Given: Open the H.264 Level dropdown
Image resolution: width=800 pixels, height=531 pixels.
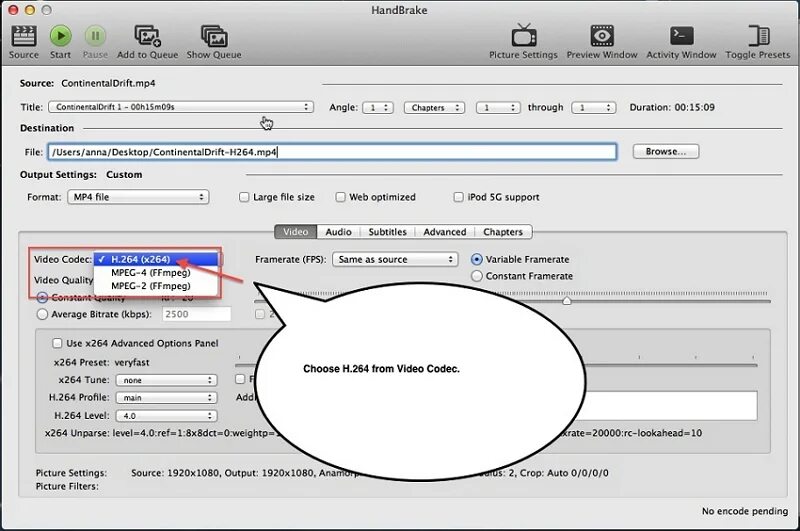Looking at the screenshot, I should pos(166,416).
